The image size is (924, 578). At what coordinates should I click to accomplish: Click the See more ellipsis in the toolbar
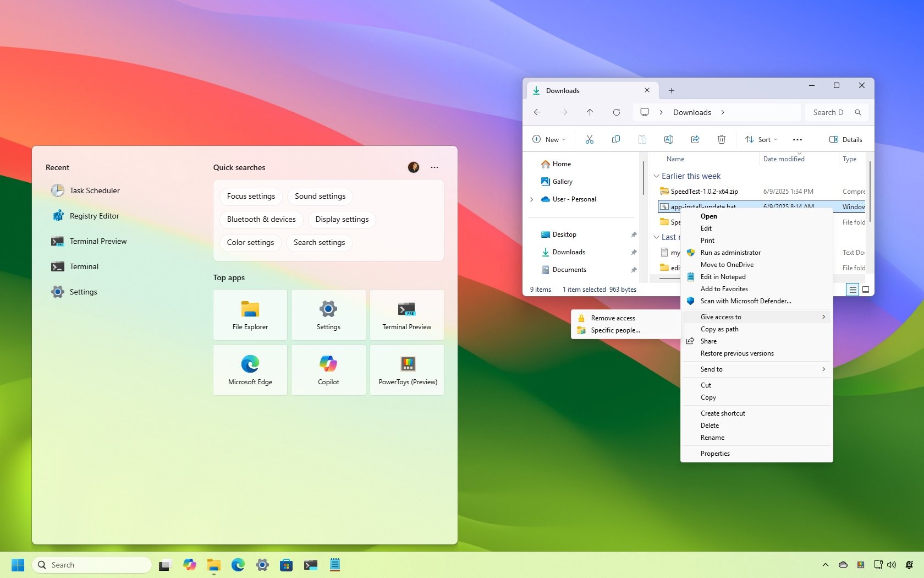[x=798, y=139]
